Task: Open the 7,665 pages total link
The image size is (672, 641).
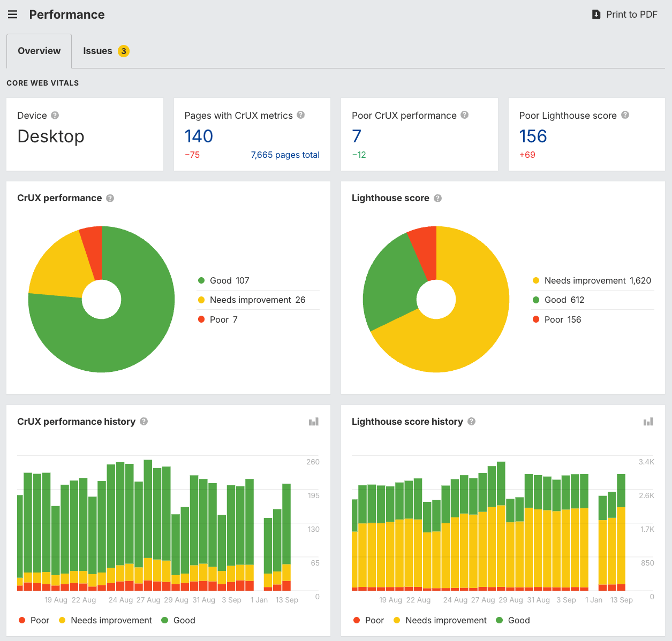Action: click(x=285, y=155)
